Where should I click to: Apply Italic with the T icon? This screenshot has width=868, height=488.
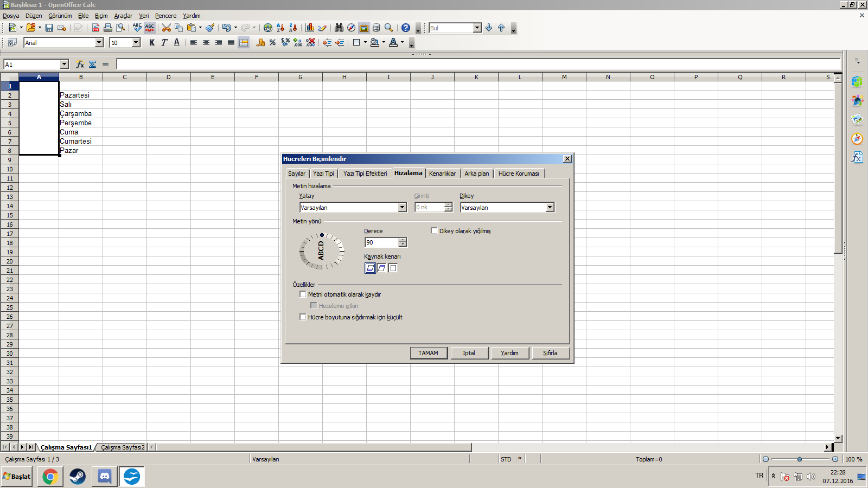164,42
